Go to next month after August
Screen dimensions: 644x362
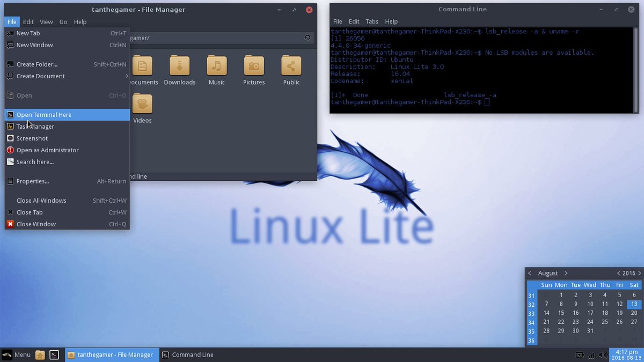coord(566,273)
